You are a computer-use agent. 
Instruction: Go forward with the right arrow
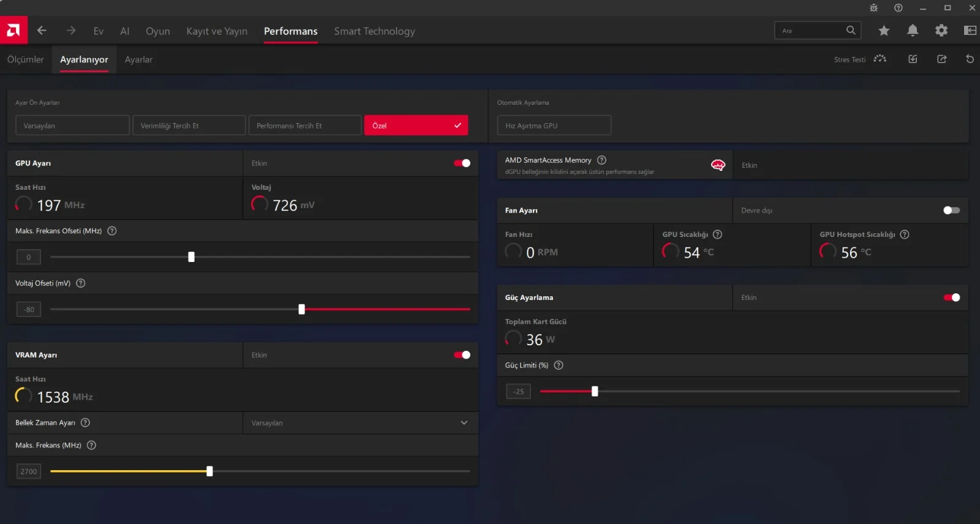click(71, 31)
